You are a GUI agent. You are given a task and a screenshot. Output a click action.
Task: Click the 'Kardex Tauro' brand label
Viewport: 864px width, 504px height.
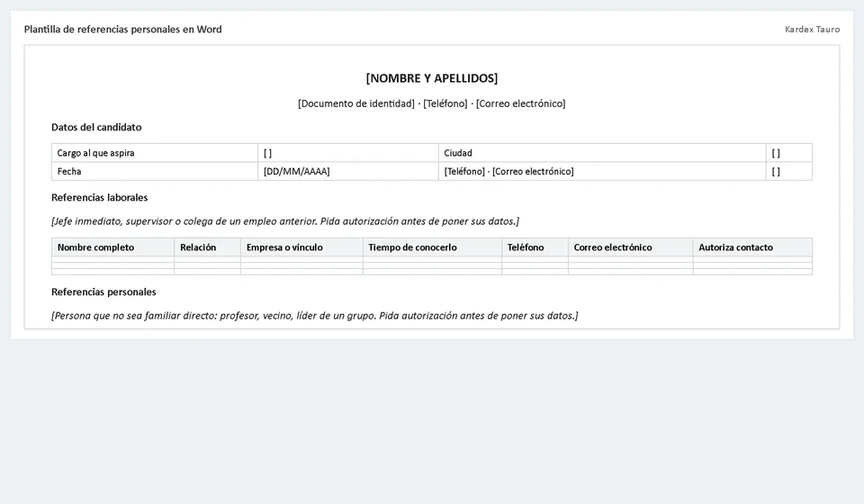(x=812, y=29)
